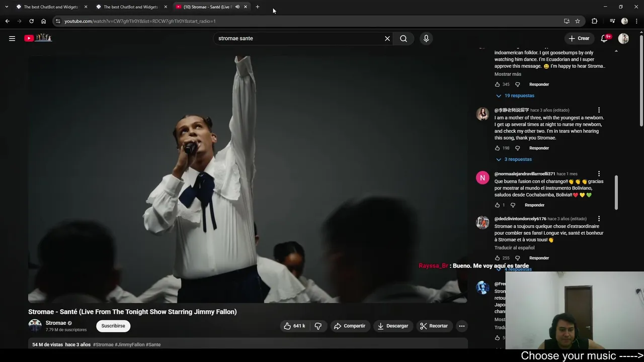Open options for normaalejandravillarroelli371's comment
The height and width of the screenshot is (362, 644).
coord(599,174)
